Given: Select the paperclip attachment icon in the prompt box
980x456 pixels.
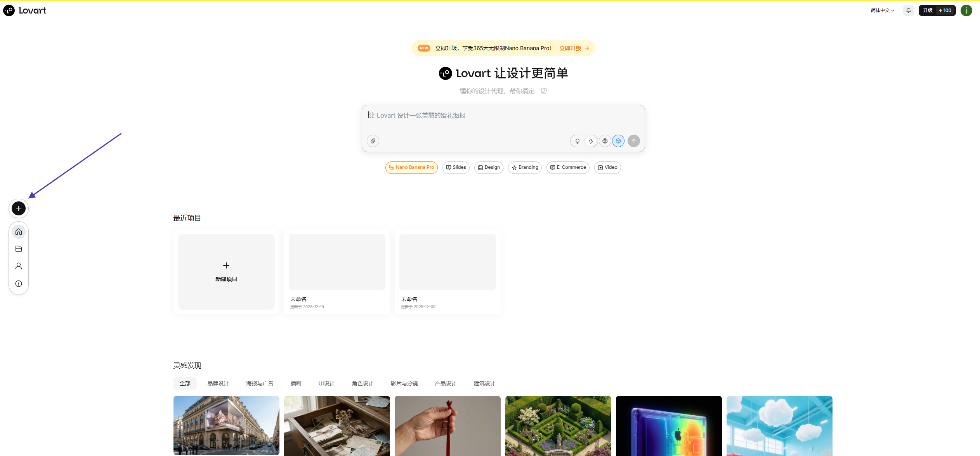Looking at the screenshot, I should 373,141.
